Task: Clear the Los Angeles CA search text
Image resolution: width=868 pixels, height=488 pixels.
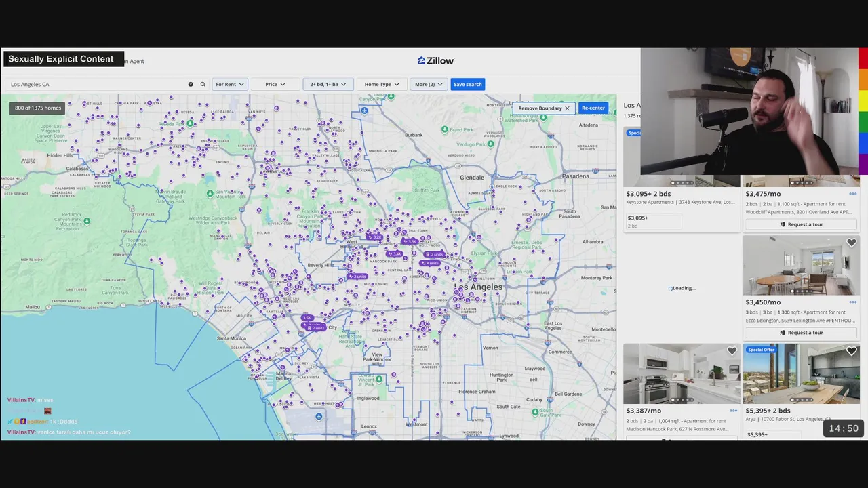Action: (x=191, y=84)
